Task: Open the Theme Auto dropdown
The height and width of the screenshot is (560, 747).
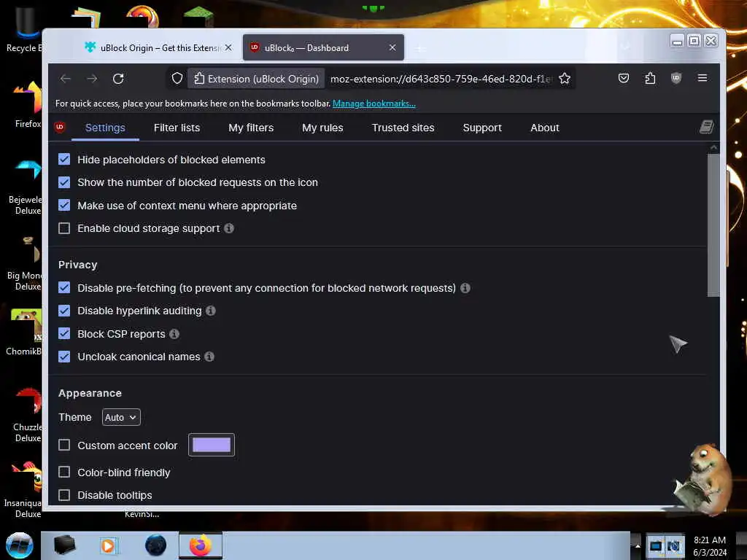Action: pos(121,417)
